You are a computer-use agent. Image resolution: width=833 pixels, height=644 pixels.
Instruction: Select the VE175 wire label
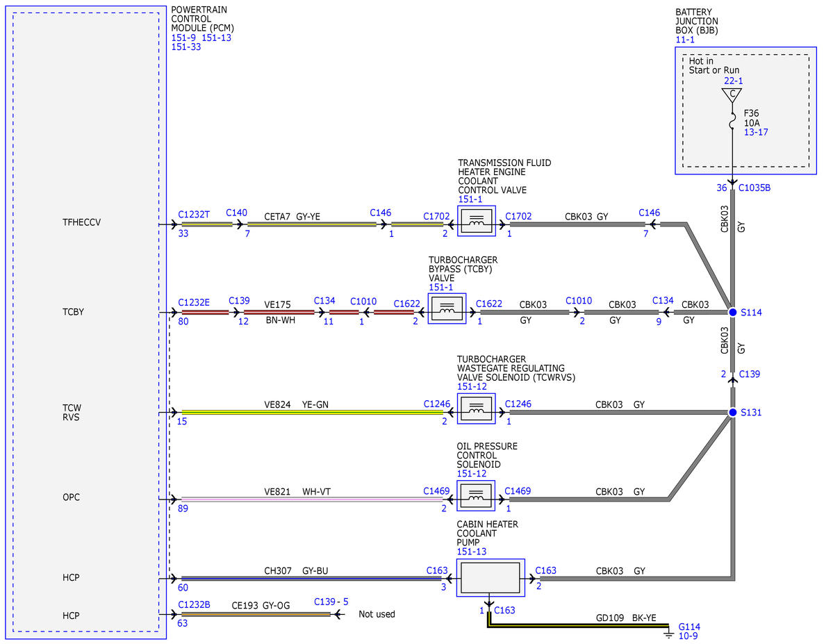(x=277, y=305)
